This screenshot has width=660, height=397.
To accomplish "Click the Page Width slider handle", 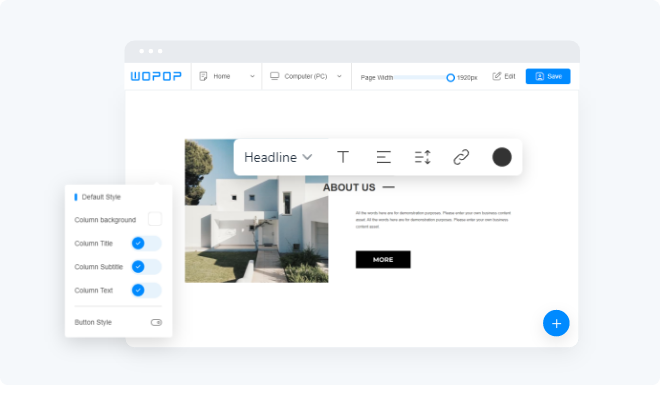I will pyautogui.click(x=450, y=77).
